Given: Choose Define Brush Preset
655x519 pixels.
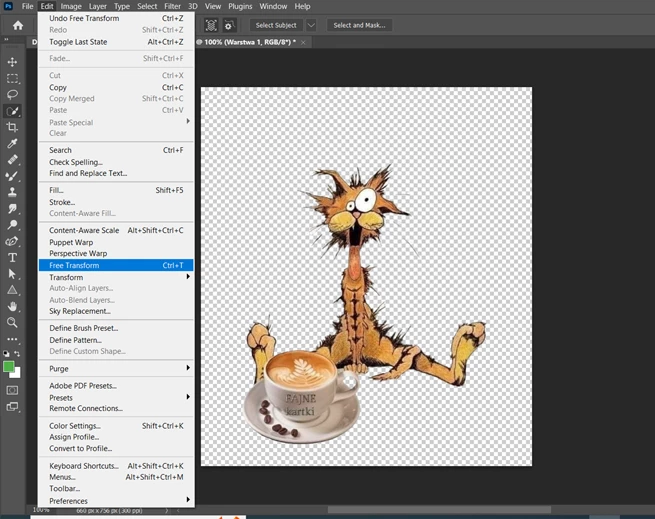Looking at the screenshot, I should tap(116, 328).
